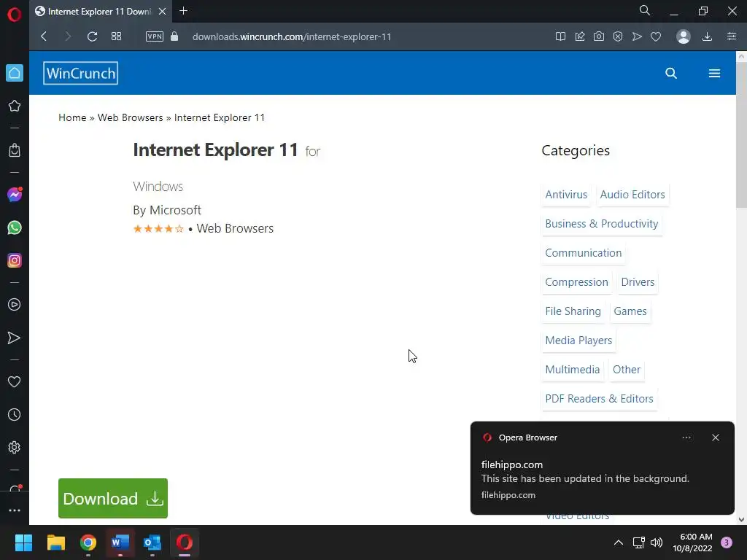Take a snapshot with camera icon
Screen dimensions: 747x560
599,36
